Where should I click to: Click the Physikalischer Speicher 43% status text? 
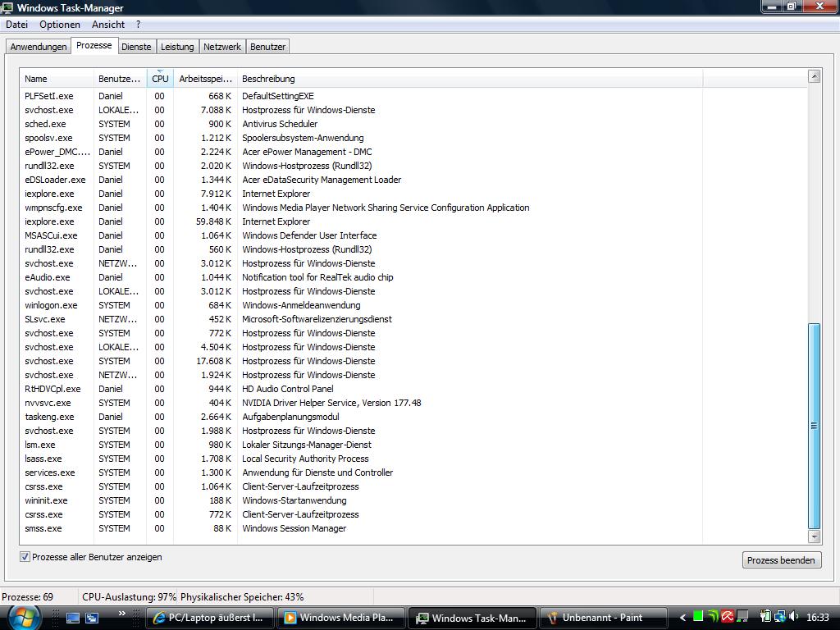242,597
